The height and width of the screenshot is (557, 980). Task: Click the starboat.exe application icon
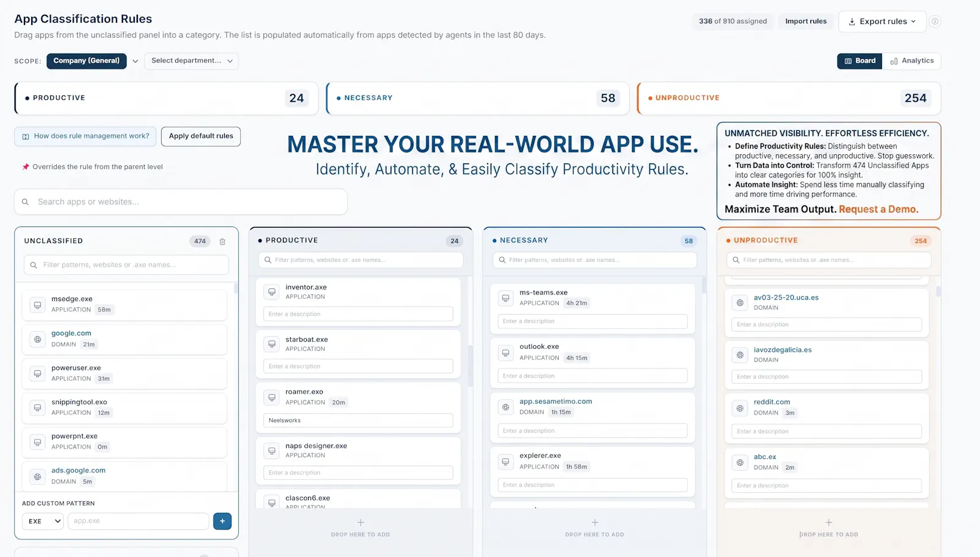pyautogui.click(x=272, y=344)
